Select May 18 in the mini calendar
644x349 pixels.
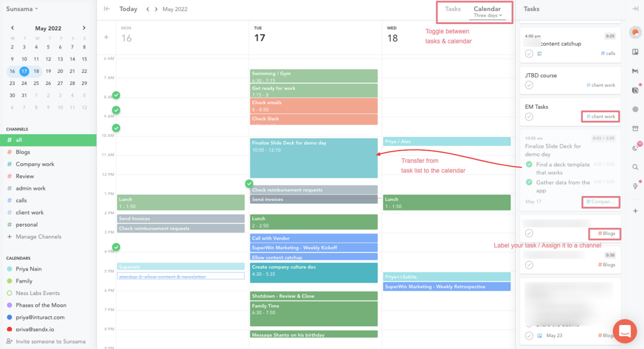pos(36,71)
